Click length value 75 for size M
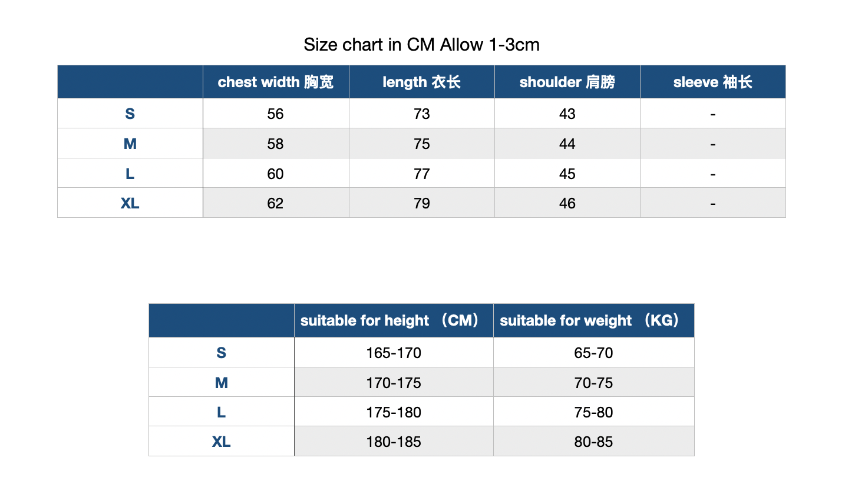 (421, 144)
